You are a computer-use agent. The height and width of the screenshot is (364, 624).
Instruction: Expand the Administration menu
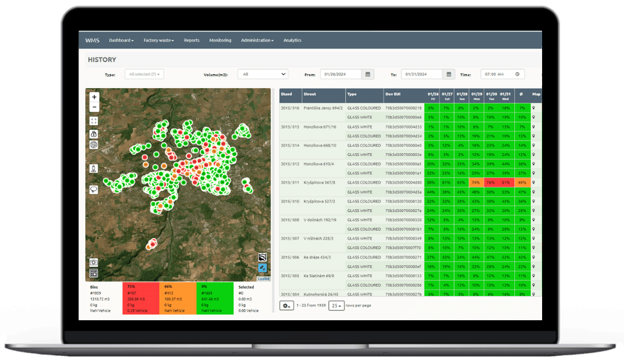coord(257,40)
